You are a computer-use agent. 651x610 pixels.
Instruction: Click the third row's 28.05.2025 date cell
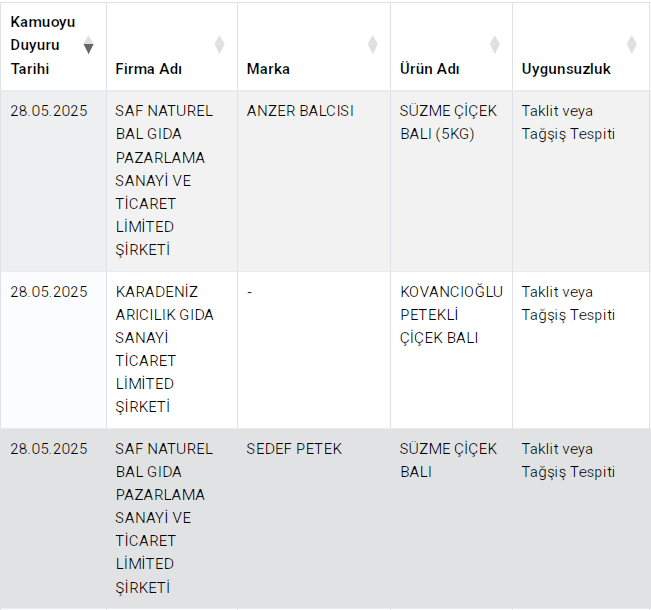coord(49,449)
